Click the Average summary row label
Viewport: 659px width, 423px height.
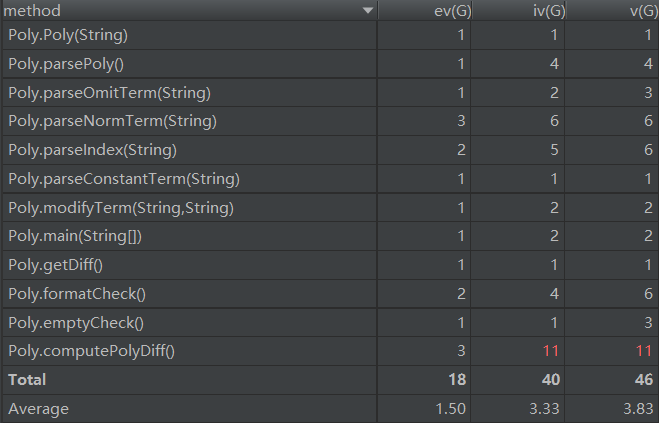[x=35, y=409]
